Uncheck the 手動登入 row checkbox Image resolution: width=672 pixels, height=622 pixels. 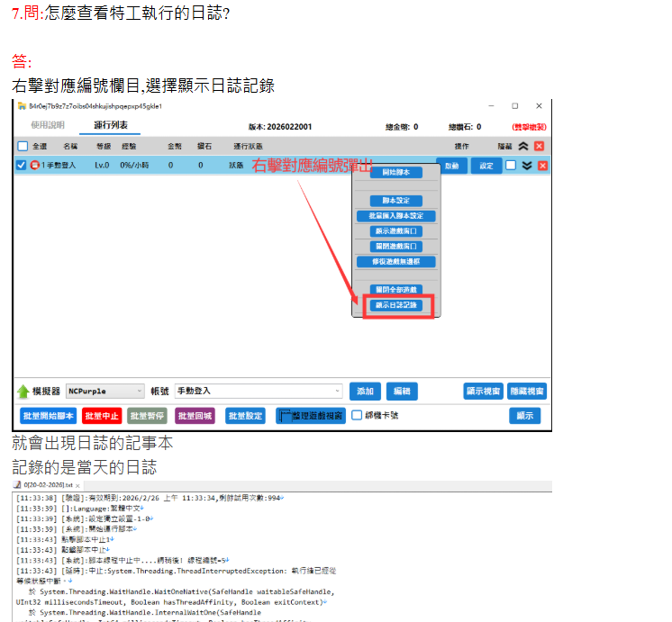pyautogui.click(x=23, y=166)
